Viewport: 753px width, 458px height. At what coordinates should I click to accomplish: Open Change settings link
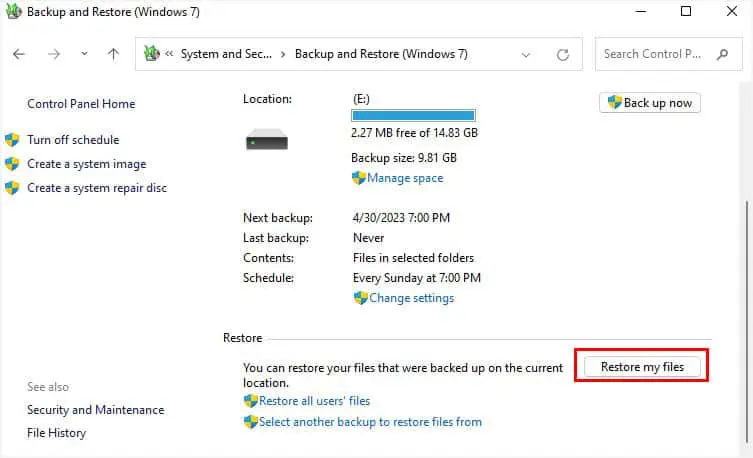click(412, 298)
